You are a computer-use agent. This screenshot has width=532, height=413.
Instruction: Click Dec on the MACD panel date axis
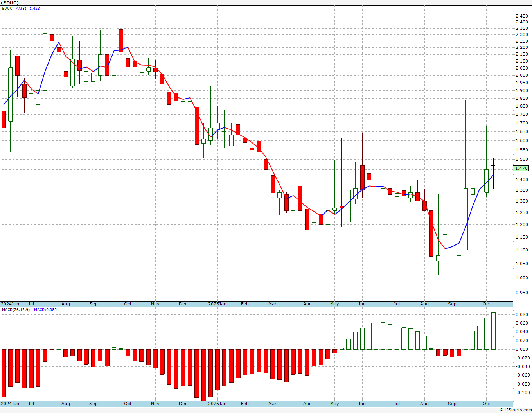183,404
